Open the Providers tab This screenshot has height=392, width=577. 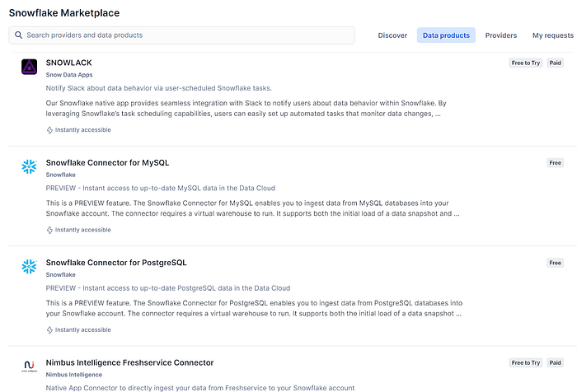click(501, 35)
